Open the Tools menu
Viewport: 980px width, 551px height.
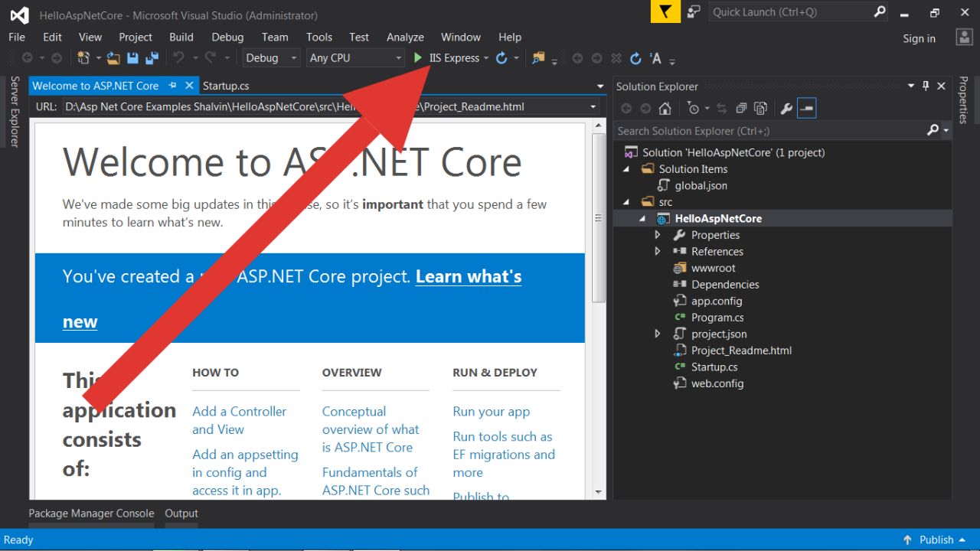point(319,37)
